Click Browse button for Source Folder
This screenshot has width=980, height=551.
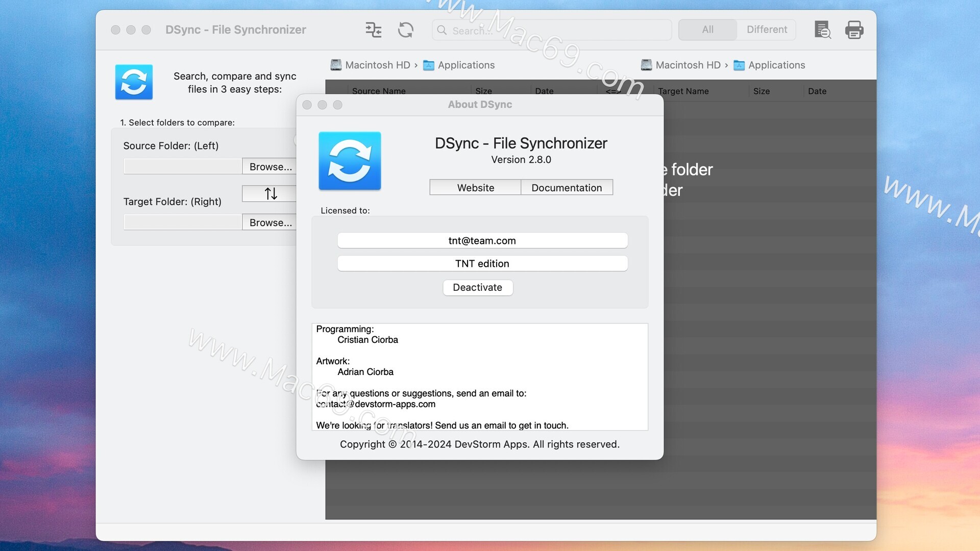click(x=269, y=165)
